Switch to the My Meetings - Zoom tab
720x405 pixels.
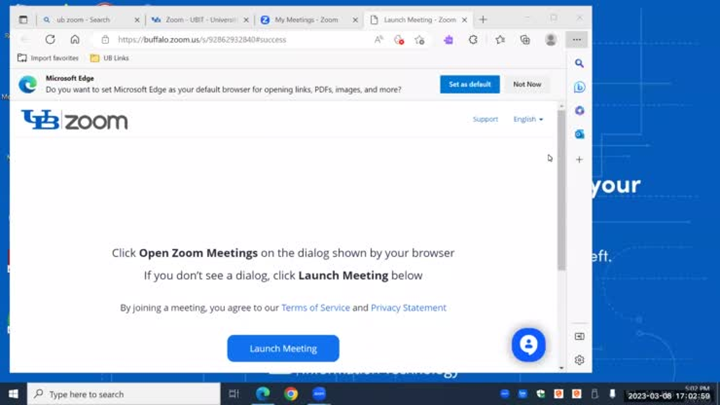(x=305, y=19)
